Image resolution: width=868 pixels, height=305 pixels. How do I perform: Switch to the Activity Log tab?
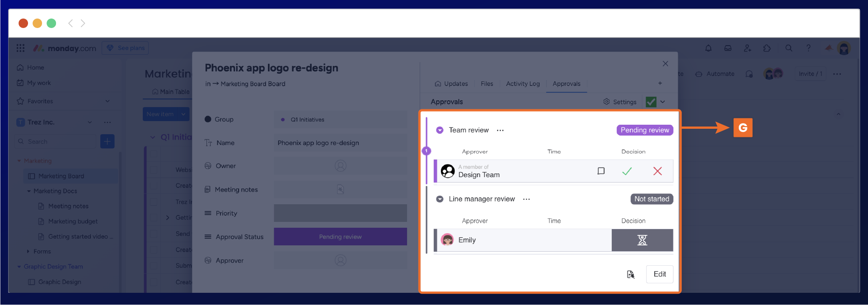tap(522, 84)
